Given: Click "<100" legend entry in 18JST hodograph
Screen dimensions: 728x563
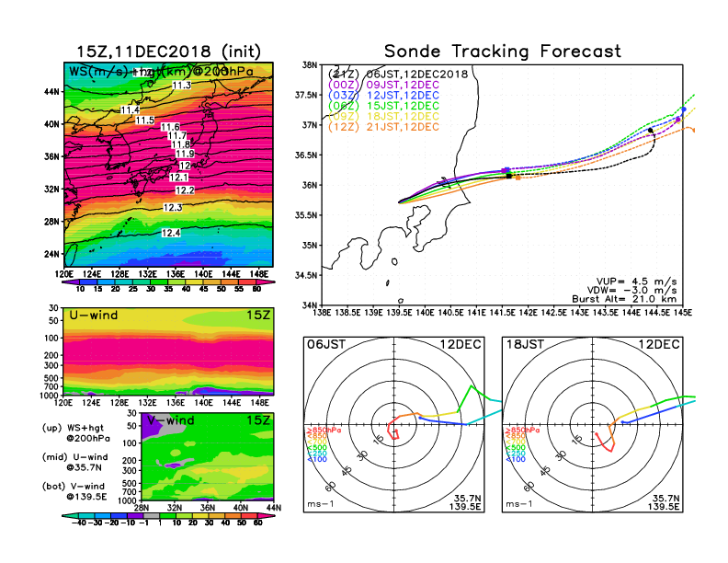Looking at the screenshot, I should tap(516, 459).
